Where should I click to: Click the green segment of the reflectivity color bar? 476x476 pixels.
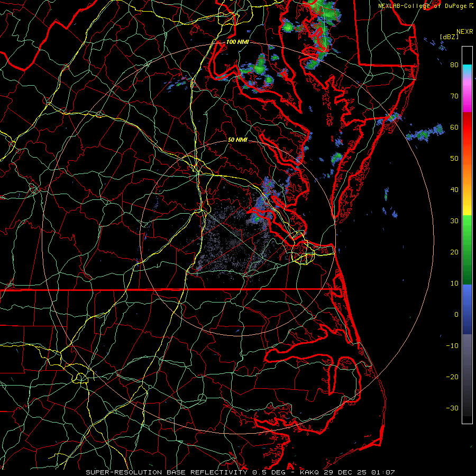(467, 250)
